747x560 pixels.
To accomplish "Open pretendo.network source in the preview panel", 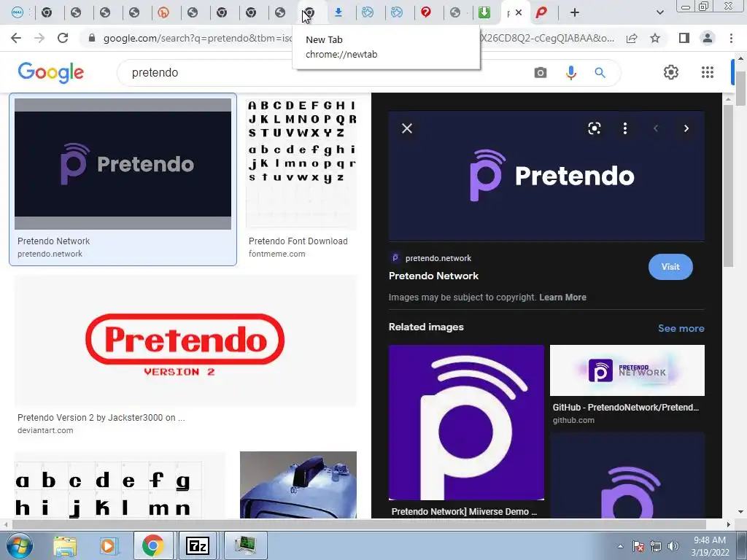I will (438, 258).
